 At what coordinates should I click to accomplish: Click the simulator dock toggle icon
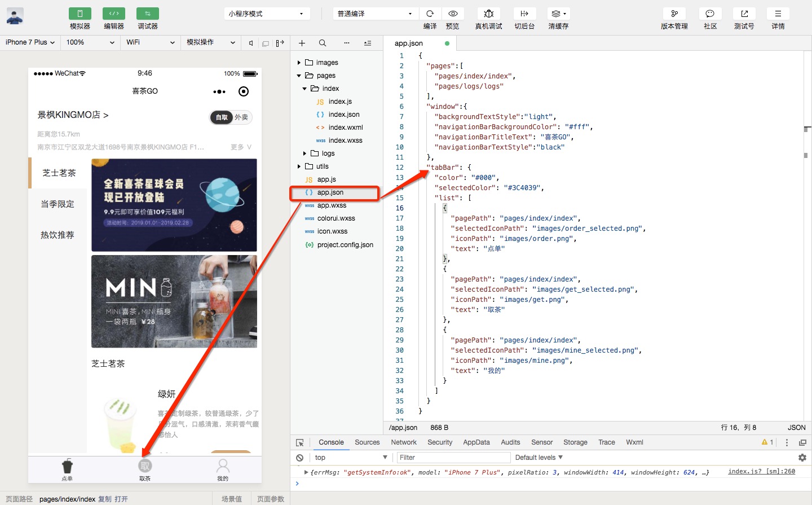pos(280,43)
